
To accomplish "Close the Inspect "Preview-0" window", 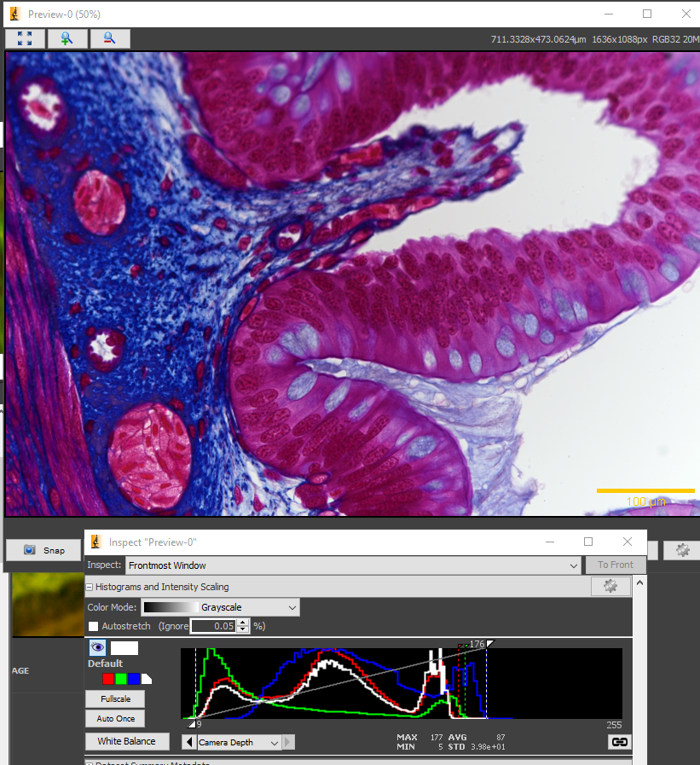I will point(628,542).
